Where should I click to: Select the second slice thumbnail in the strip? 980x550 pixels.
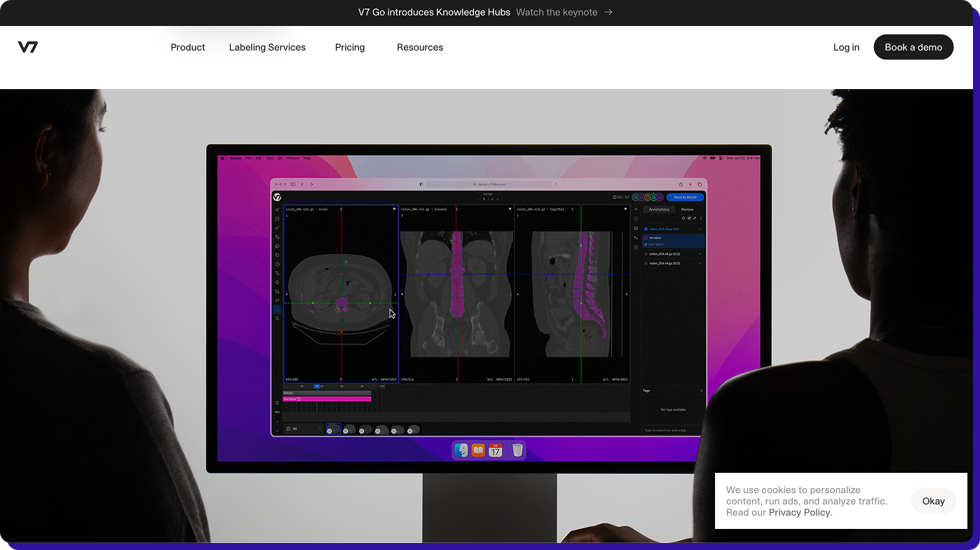(x=349, y=429)
